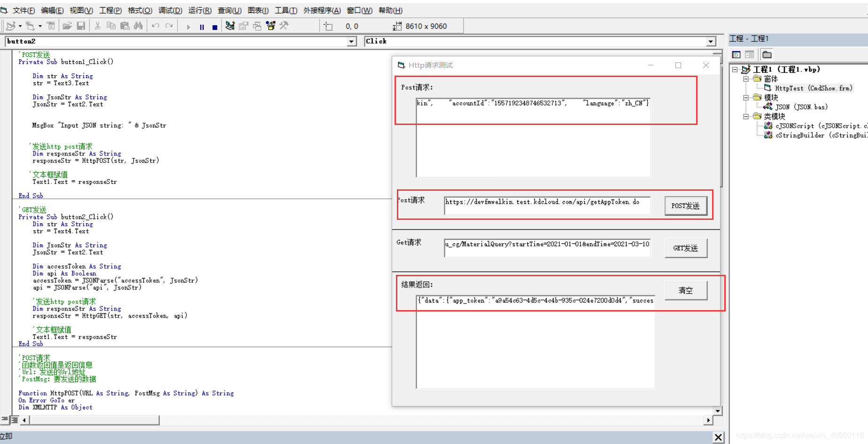
Task: Click the 清空 button
Action: pyautogui.click(x=686, y=290)
